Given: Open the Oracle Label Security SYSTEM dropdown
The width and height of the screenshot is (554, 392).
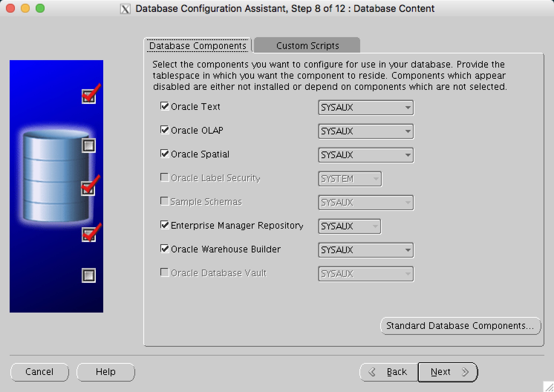Looking at the screenshot, I should click(x=350, y=179).
